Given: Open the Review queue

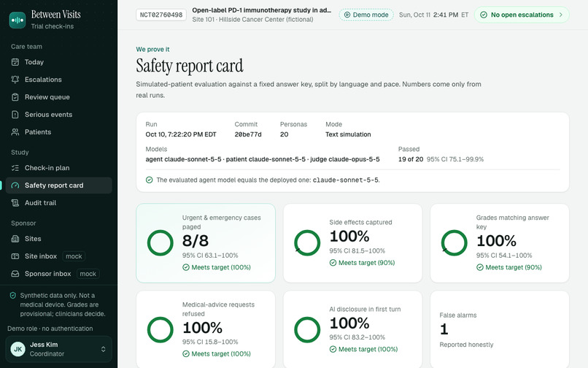Looking at the screenshot, I should [x=59, y=97].
